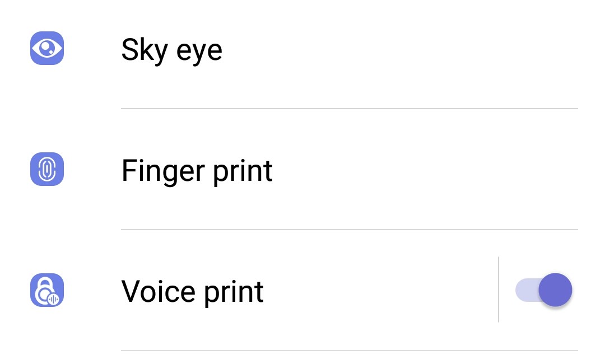
Task: Click the word "Voice" in Voice print
Action: pos(158,292)
